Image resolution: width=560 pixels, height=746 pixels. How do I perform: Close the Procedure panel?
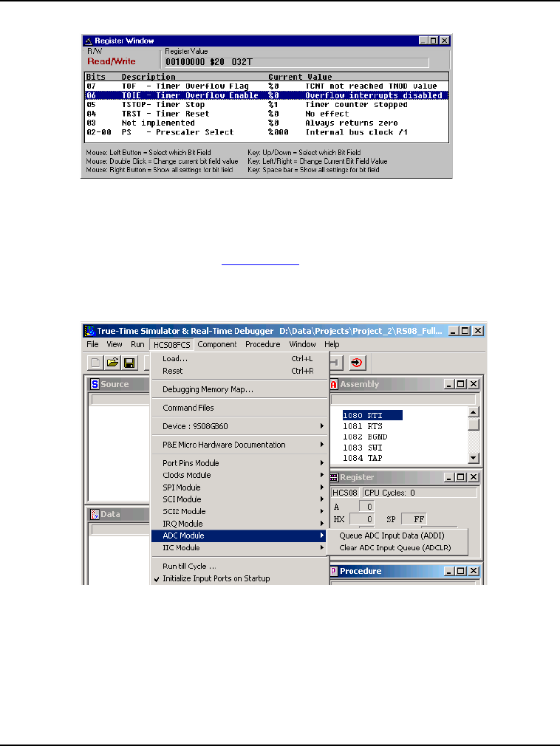(474, 571)
